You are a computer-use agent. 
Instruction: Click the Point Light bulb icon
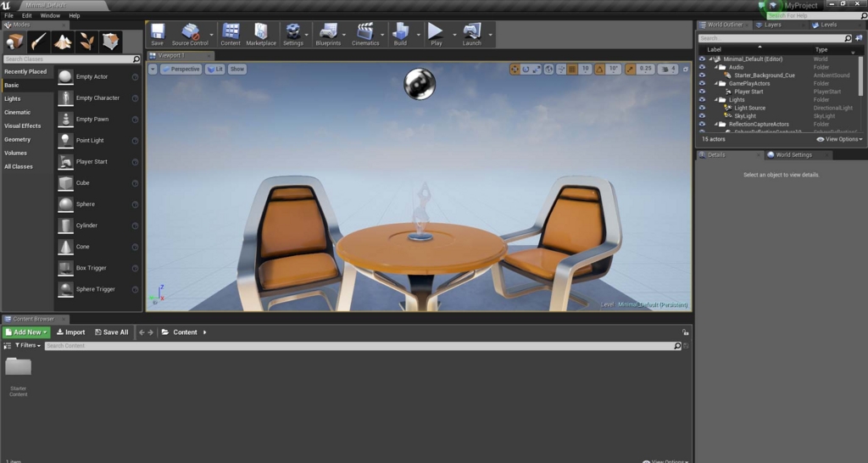[65, 141]
